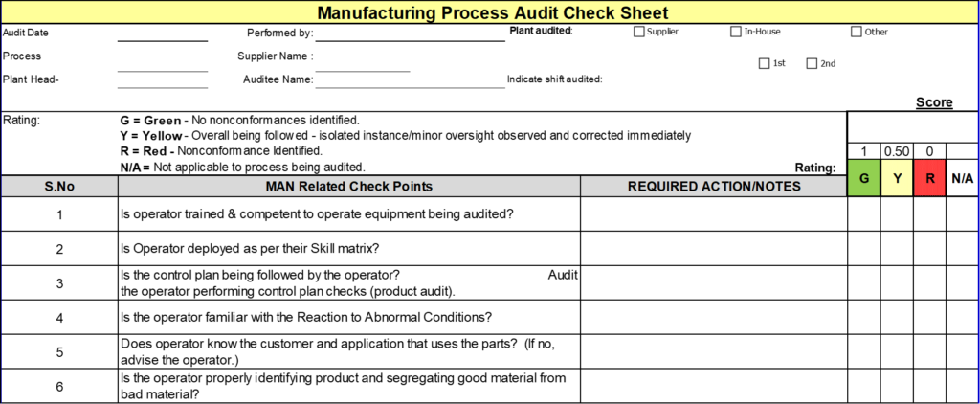Select 'Reaction to Abnormal Conditions' question

point(306,317)
